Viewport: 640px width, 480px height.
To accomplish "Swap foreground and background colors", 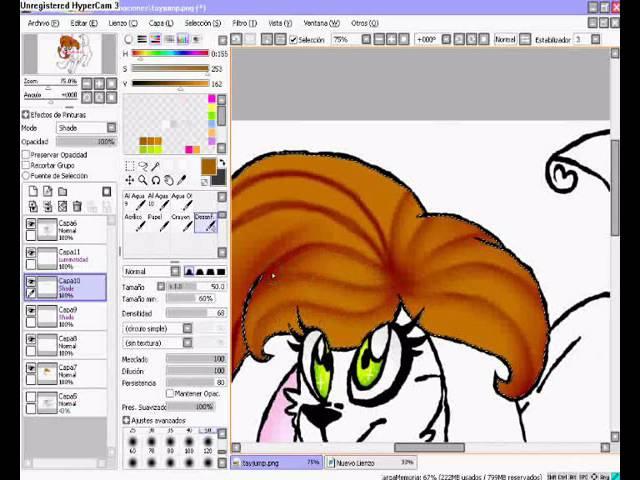I will coord(222,162).
